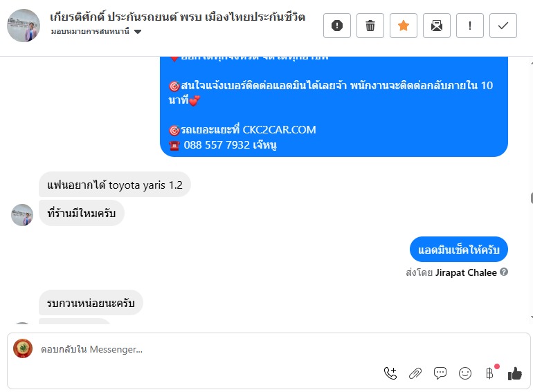
Task: Mark conversation done with checkmark
Action: [x=503, y=26]
